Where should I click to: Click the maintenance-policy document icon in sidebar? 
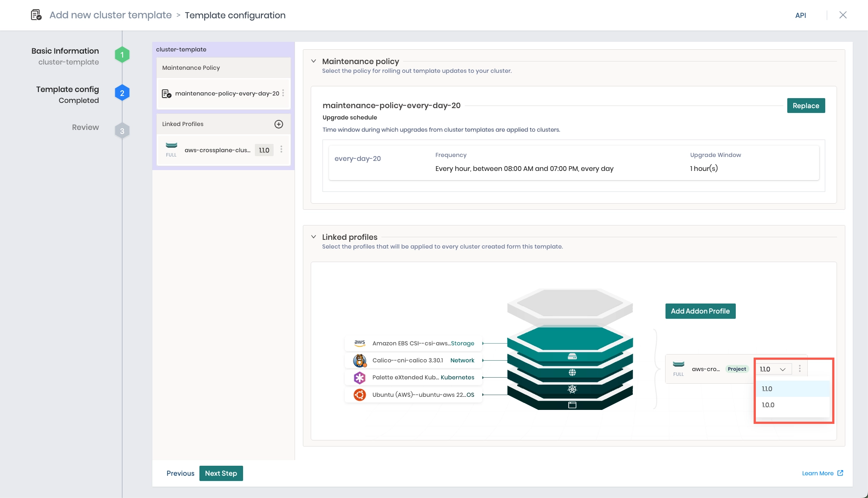coord(166,92)
